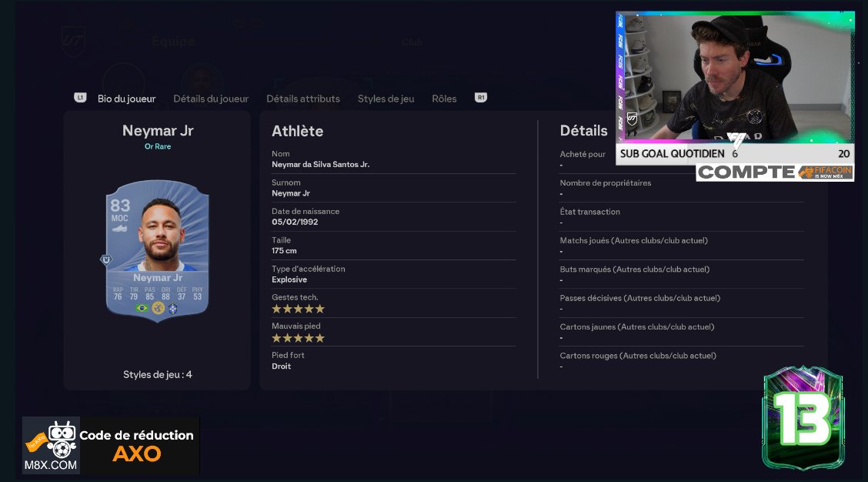Click the Explosive acceleration type
Screen dimensions: 868x482
(x=289, y=279)
